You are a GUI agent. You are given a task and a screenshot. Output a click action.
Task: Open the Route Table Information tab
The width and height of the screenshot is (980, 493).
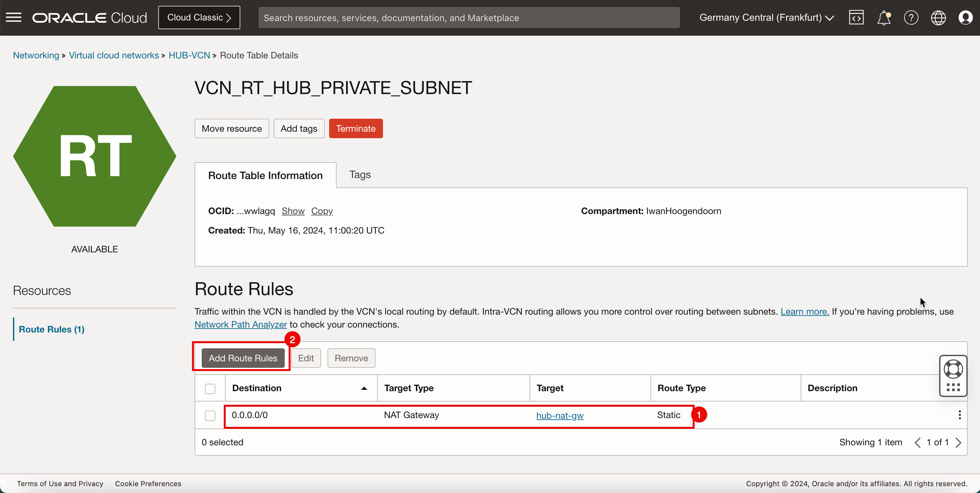coord(265,175)
